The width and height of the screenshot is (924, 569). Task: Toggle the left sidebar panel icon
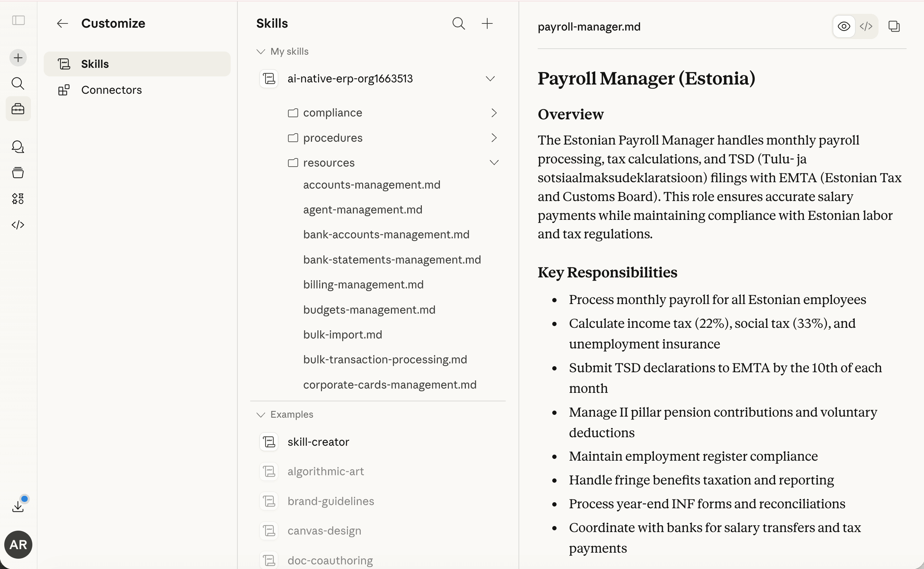click(18, 20)
